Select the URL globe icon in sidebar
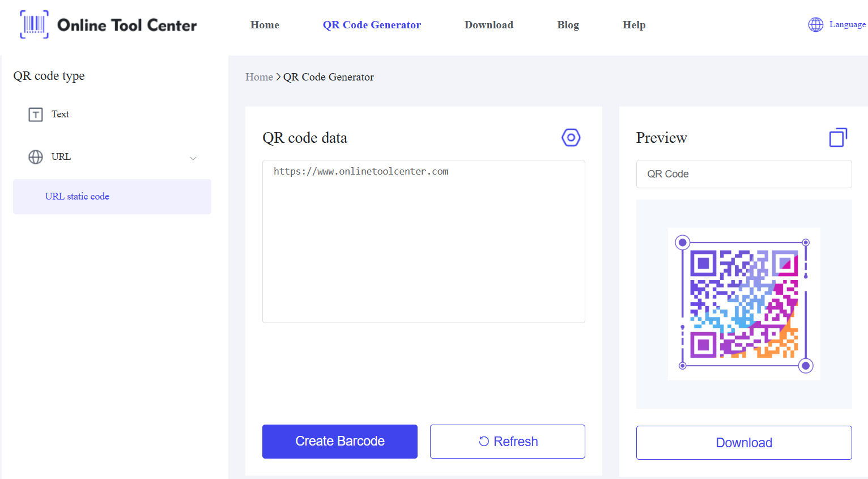 point(36,157)
